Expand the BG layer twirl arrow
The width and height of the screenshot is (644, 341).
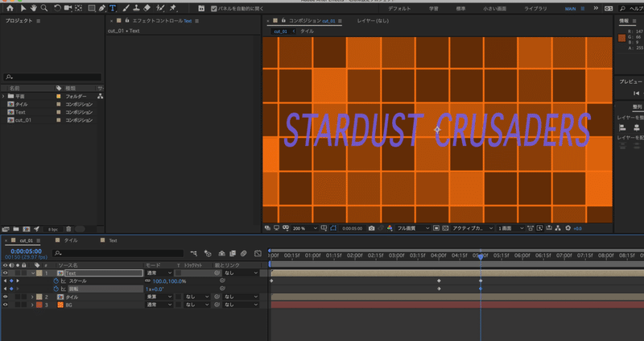[x=32, y=305]
